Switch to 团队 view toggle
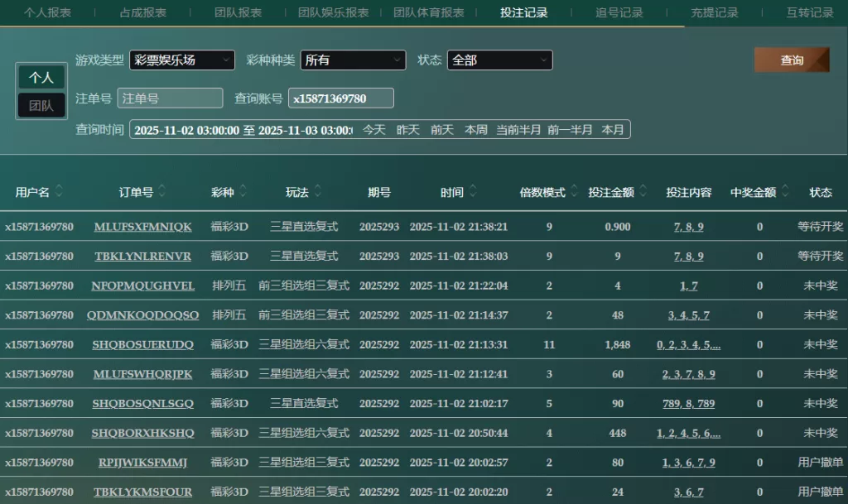 click(x=41, y=106)
